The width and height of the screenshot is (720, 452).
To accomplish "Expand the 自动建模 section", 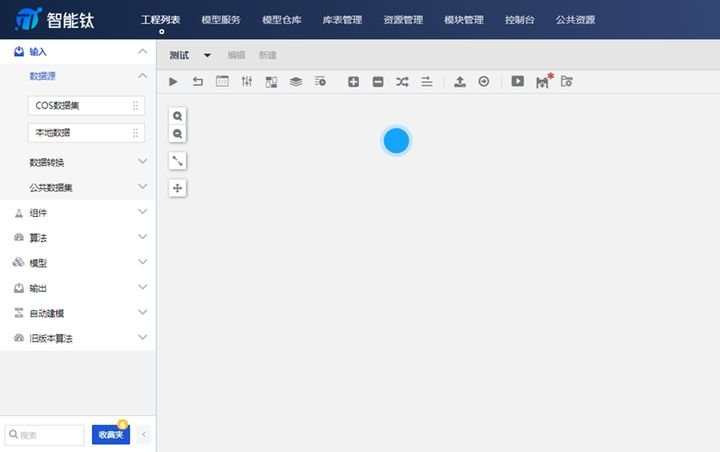I will coord(143,312).
